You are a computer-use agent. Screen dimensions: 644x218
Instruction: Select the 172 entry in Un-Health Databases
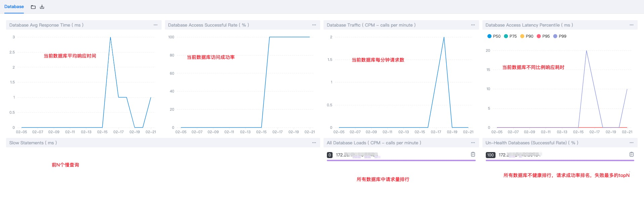coord(520,155)
